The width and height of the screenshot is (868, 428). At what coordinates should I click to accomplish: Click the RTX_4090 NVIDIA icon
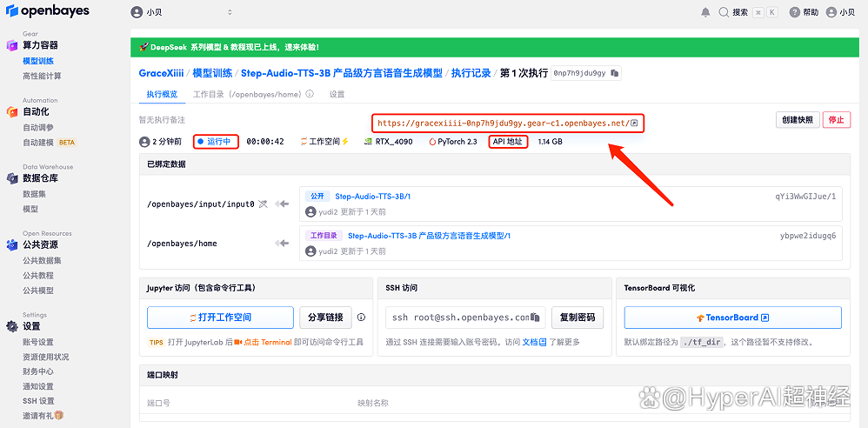click(368, 142)
